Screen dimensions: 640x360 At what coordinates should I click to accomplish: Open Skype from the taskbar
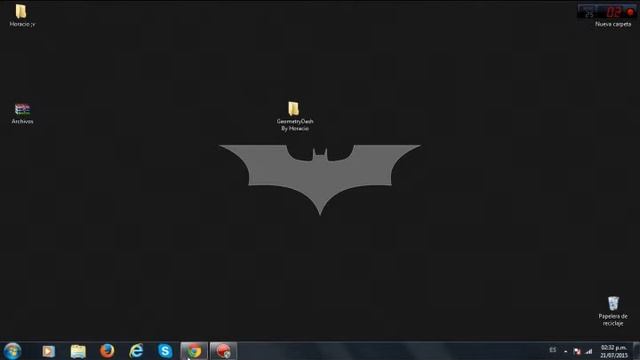165,351
